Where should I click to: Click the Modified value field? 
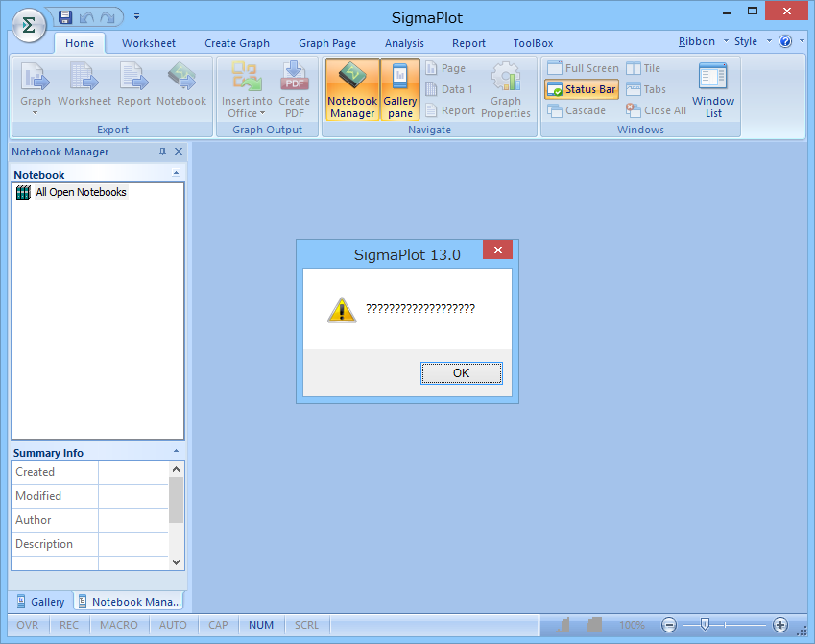click(x=133, y=496)
